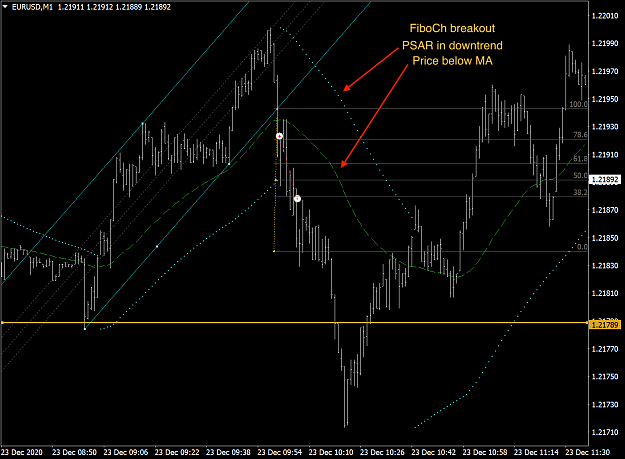This screenshot has width=625, height=459.
Task: Click the 1.22010 price scale value
Action: (605, 16)
